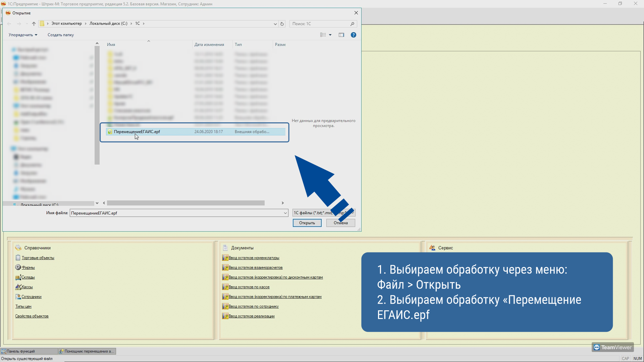Click the back navigation arrow

coord(9,23)
